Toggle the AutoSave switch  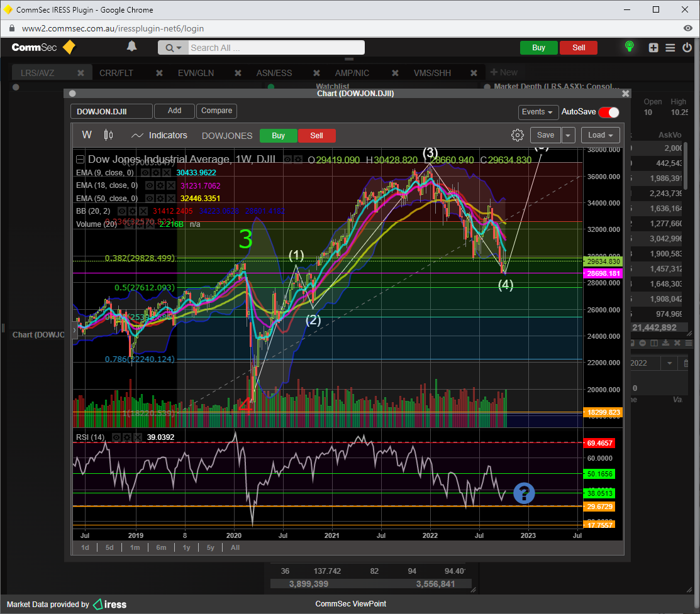coord(609,112)
